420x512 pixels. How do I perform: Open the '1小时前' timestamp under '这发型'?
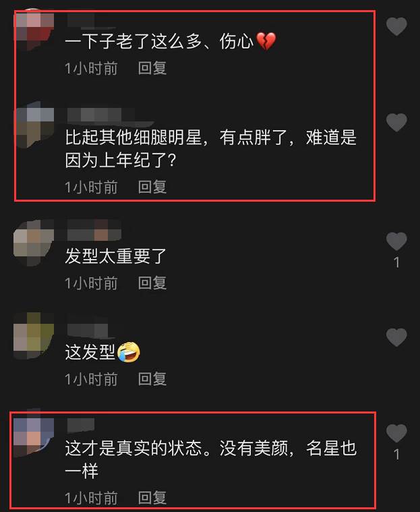click(91, 379)
